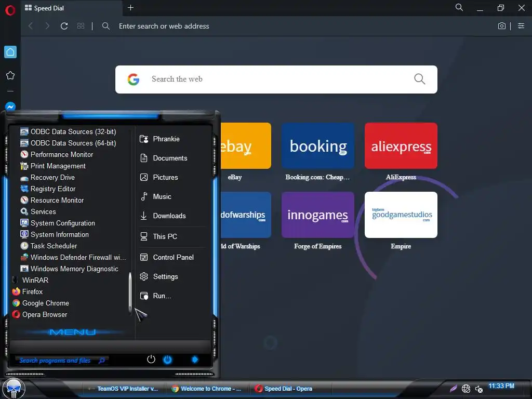Open the aliexpress speed dial tile
Viewport: 532px width, 399px height.
pos(401,145)
